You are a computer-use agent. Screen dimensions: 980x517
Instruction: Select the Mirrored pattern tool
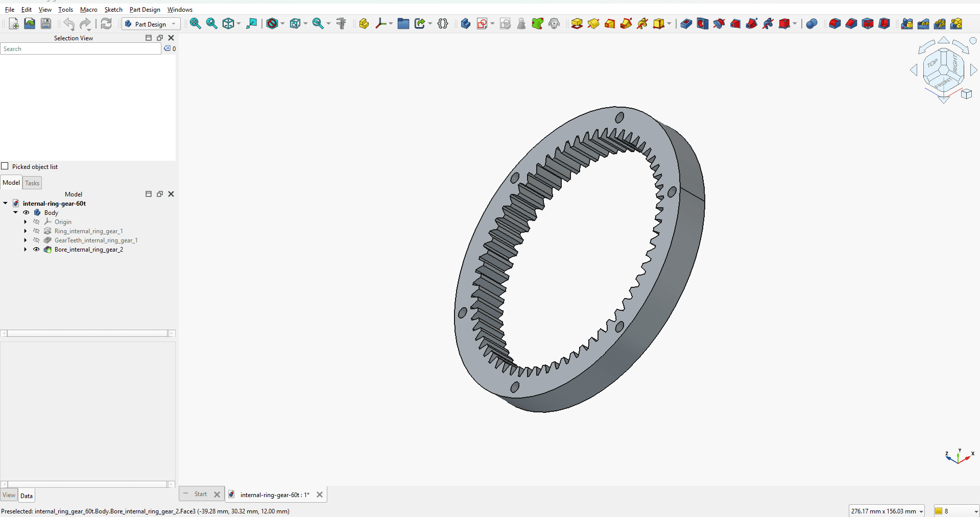click(x=907, y=23)
